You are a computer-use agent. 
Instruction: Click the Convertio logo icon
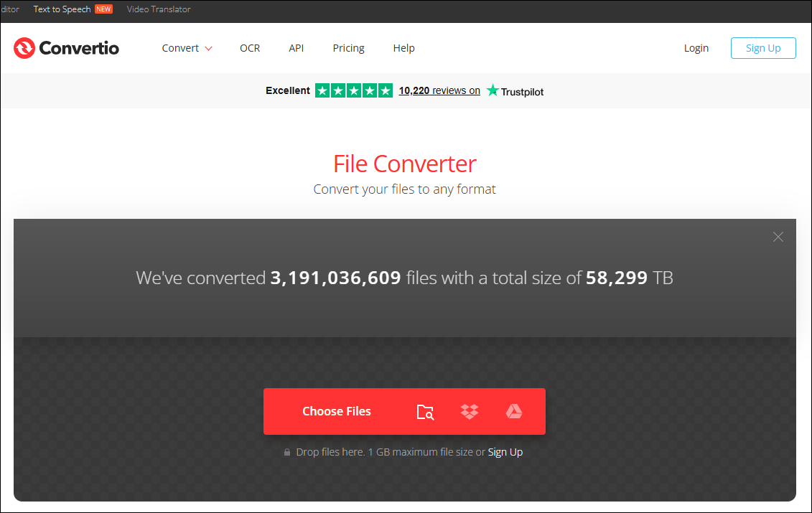click(x=24, y=48)
